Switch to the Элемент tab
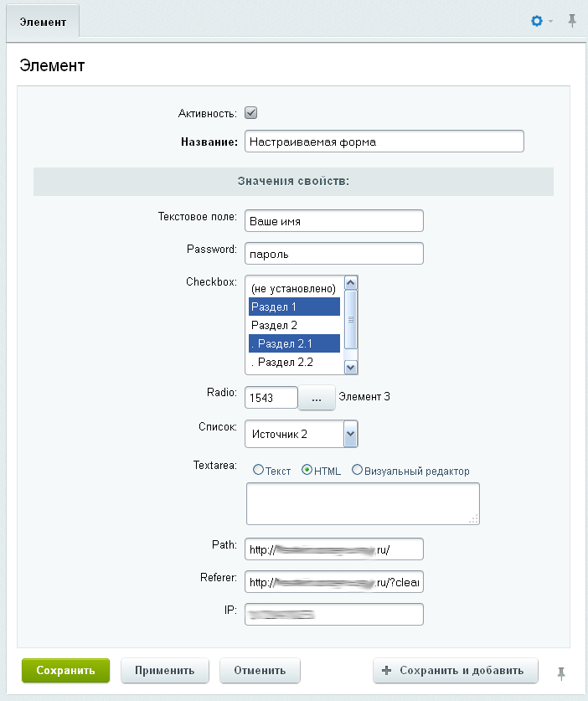The height and width of the screenshot is (701, 588). (x=43, y=22)
